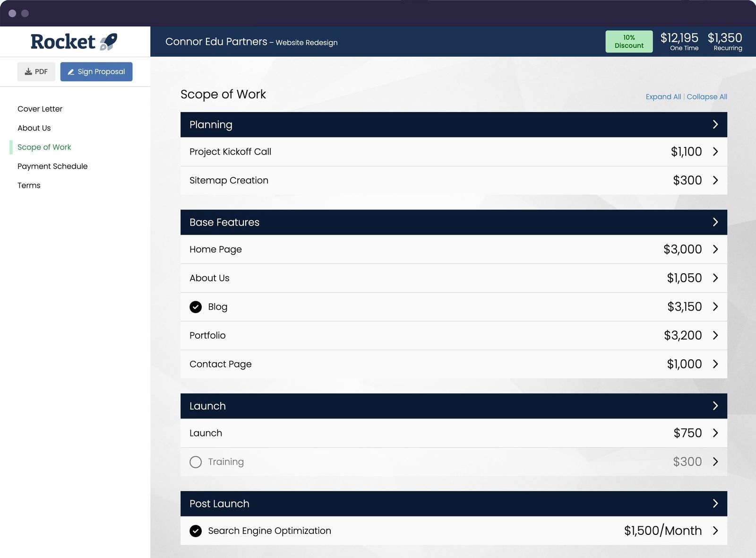Viewport: 756px width, 558px height.
Task: Click the pen icon on Sign Proposal button
Action: (71, 71)
